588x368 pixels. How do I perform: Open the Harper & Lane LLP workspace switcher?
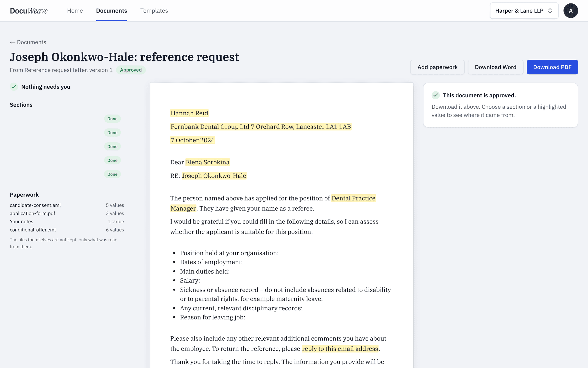pyautogui.click(x=524, y=11)
